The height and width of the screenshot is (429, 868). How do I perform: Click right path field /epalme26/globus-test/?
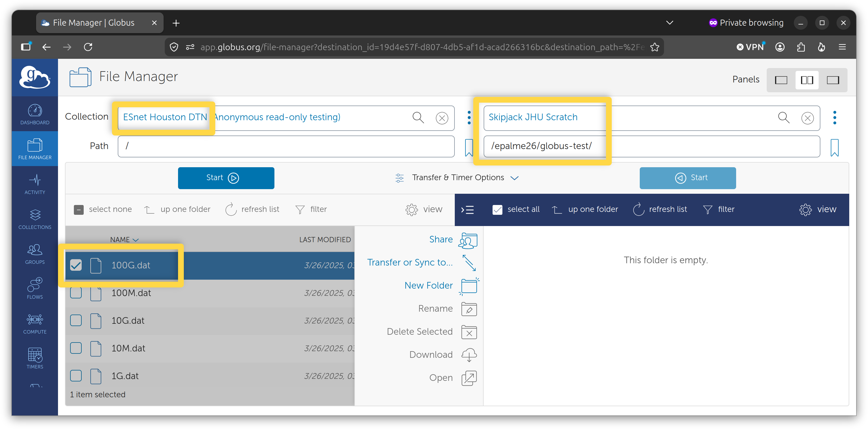pos(652,146)
